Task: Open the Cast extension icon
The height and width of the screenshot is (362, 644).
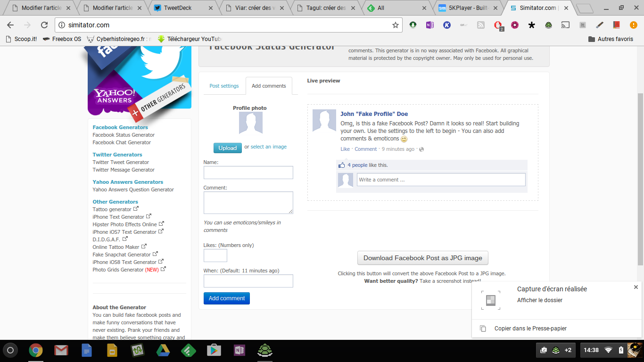Action: (565, 25)
